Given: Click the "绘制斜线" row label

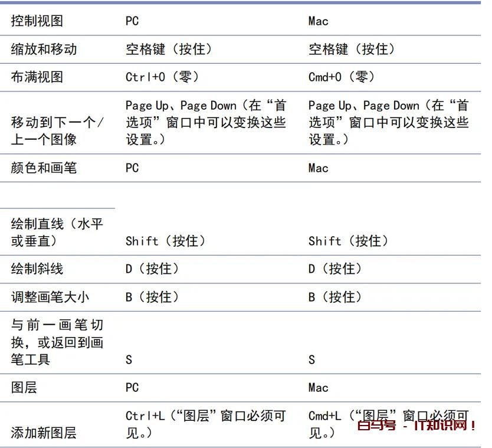Looking at the screenshot, I should (x=37, y=269).
